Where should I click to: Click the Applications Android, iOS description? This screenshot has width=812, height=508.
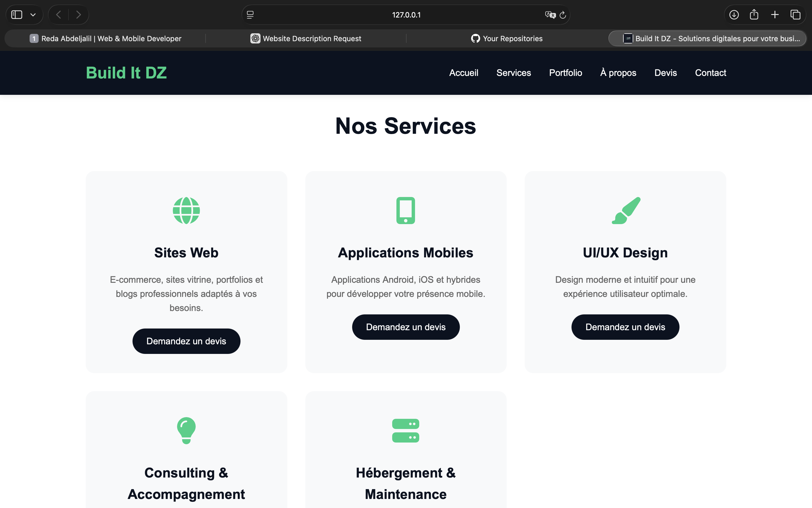pyautogui.click(x=406, y=286)
